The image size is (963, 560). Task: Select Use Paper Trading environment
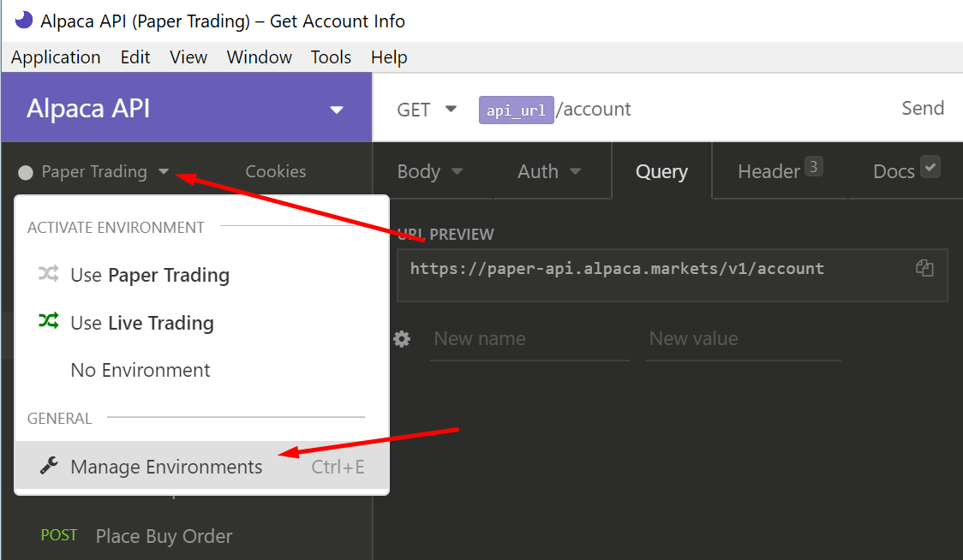[201, 275]
